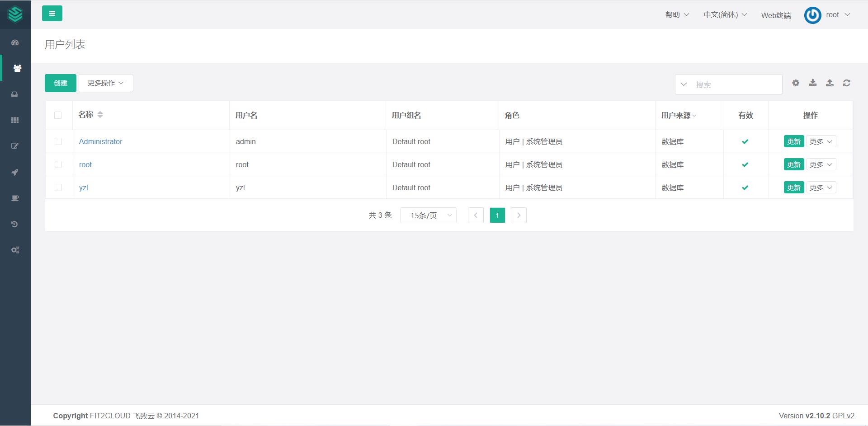Open 更多 dropdown for root row
Image resolution: width=868 pixels, height=426 pixels.
point(821,164)
